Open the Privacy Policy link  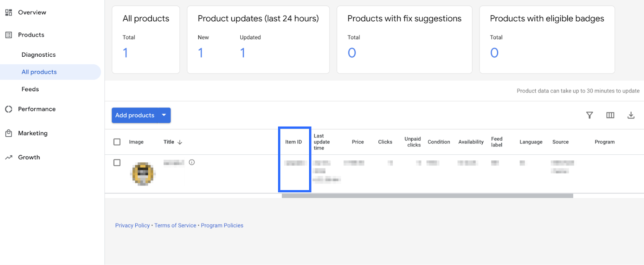132,226
